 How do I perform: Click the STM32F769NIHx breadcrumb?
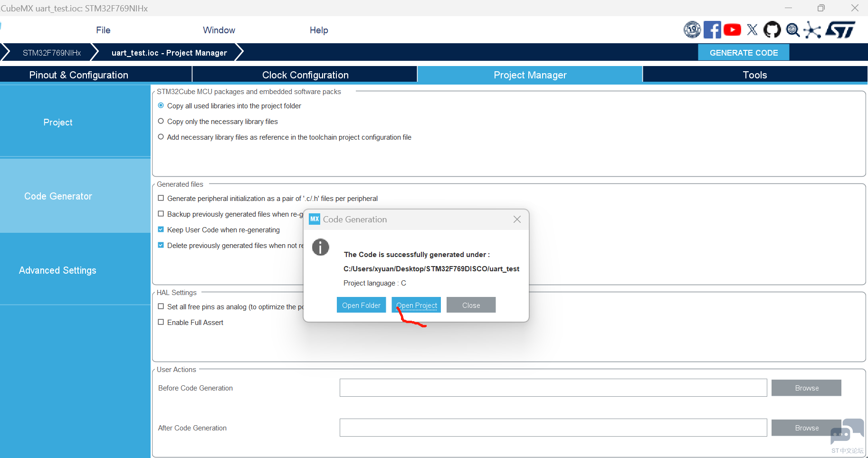coord(52,53)
